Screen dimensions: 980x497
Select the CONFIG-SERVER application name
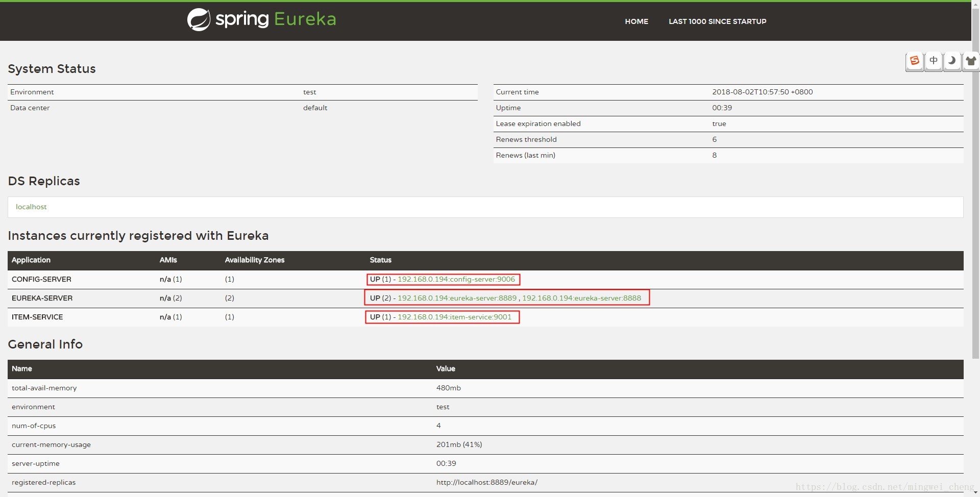[x=41, y=279]
